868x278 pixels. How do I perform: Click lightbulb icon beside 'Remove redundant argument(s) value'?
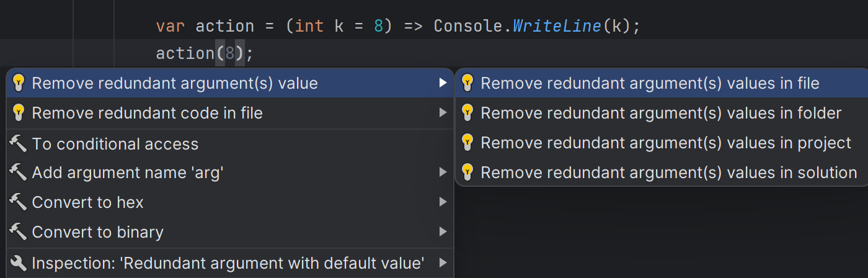[x=19, y=83]
